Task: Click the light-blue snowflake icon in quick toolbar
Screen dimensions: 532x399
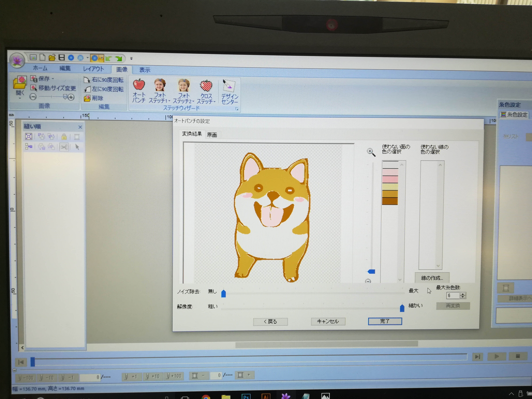Action: [81, 58]
